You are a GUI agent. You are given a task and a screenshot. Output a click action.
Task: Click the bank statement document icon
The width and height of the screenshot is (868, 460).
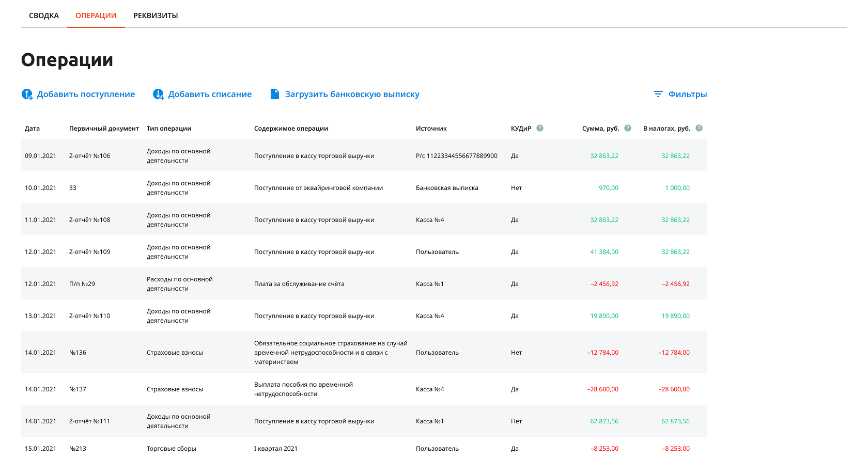click(x=275, y=94)
